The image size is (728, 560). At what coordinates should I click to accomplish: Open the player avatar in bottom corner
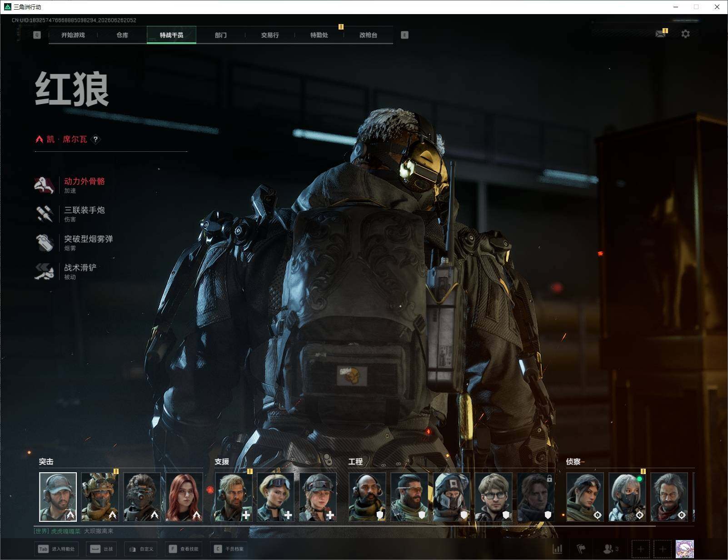coord(685,549)
